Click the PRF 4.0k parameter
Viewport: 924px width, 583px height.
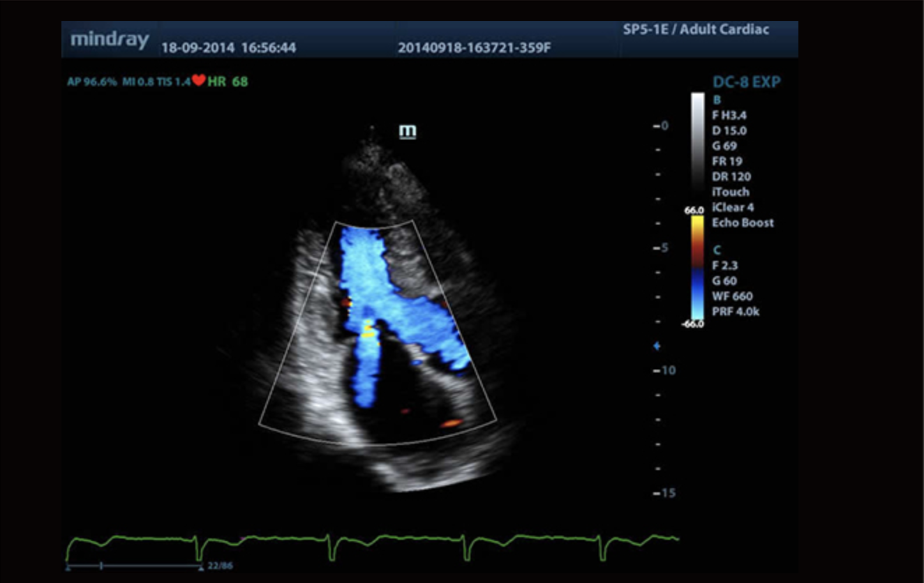(736, 312)
